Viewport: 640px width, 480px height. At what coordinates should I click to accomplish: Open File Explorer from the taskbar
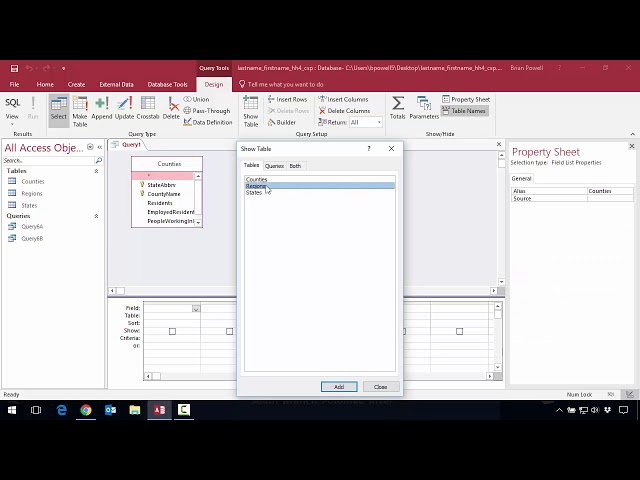(135, 410)
